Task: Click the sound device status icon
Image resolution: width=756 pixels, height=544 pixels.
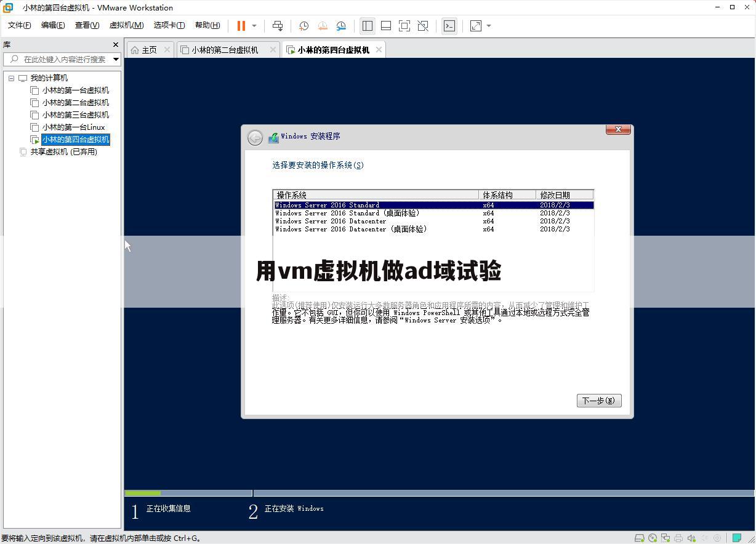Action: tap(692, 537)
